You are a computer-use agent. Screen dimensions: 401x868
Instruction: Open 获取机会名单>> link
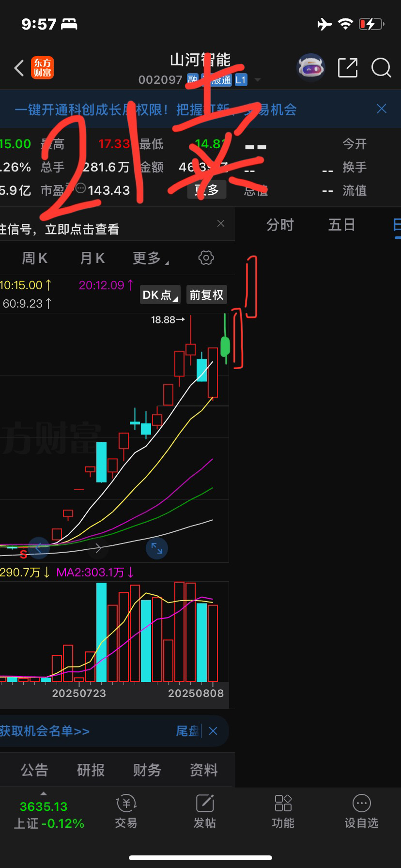[x=45, y=731]
